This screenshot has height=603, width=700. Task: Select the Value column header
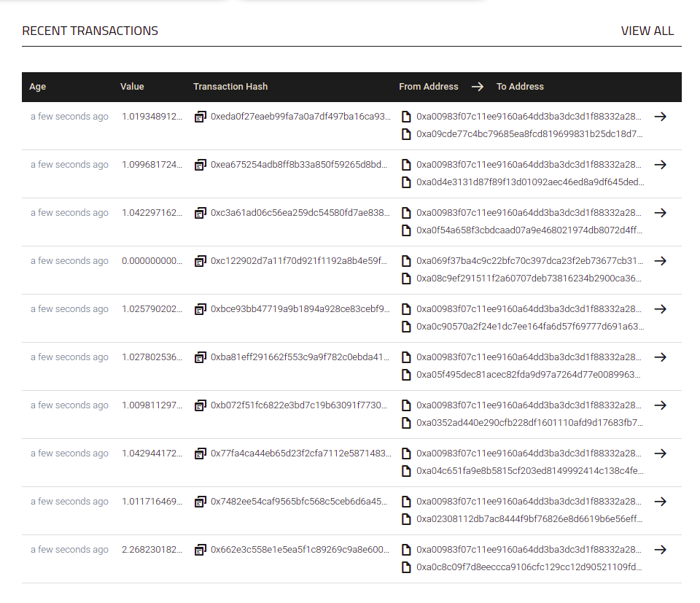132,87
